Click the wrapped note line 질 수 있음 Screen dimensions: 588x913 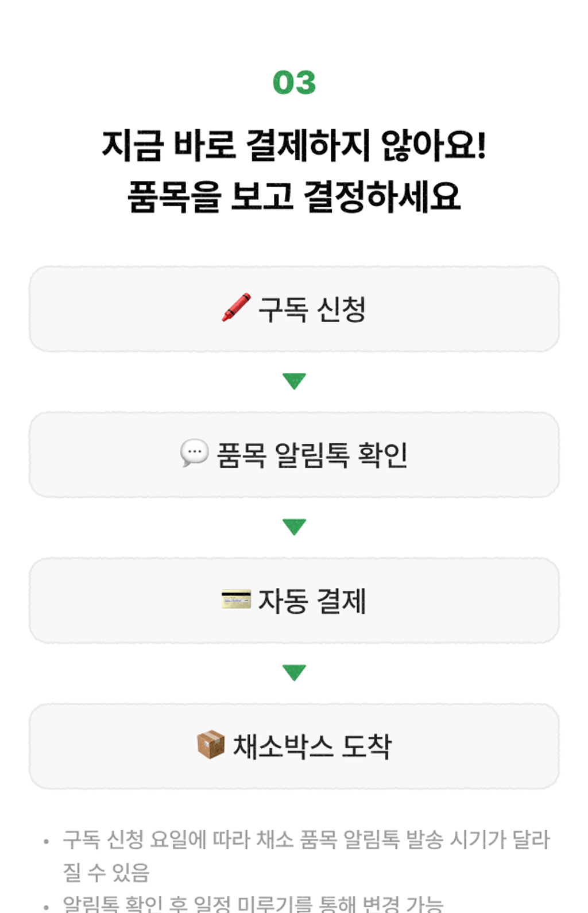coord(106,872)
